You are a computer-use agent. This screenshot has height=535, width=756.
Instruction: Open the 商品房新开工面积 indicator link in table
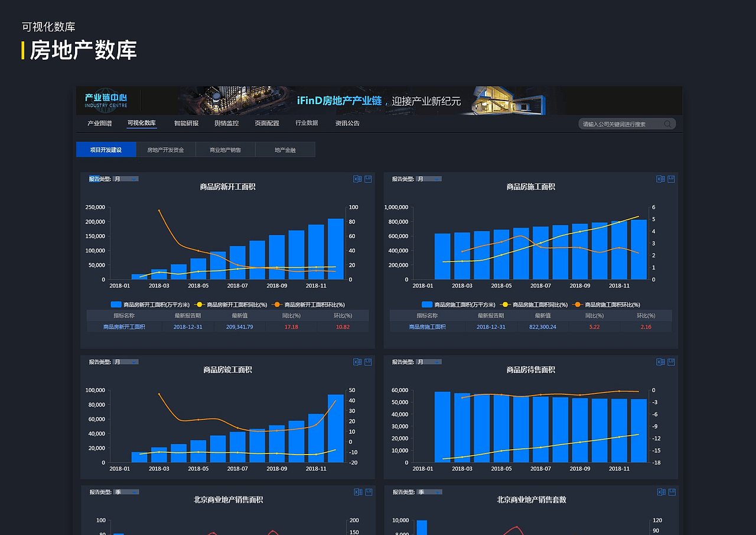(124, 327)
